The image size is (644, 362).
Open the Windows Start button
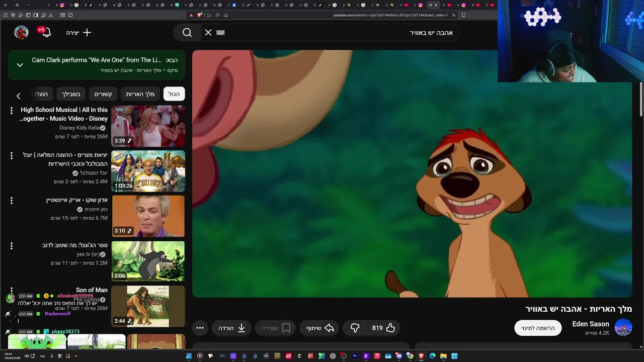[x=454, y=356]
